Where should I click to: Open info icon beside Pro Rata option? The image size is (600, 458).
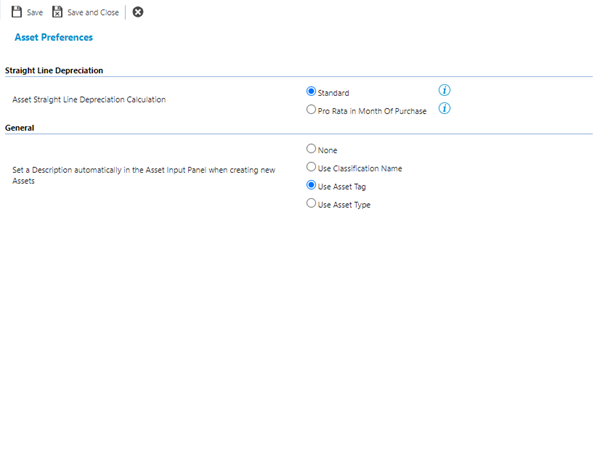coord(445,109)
